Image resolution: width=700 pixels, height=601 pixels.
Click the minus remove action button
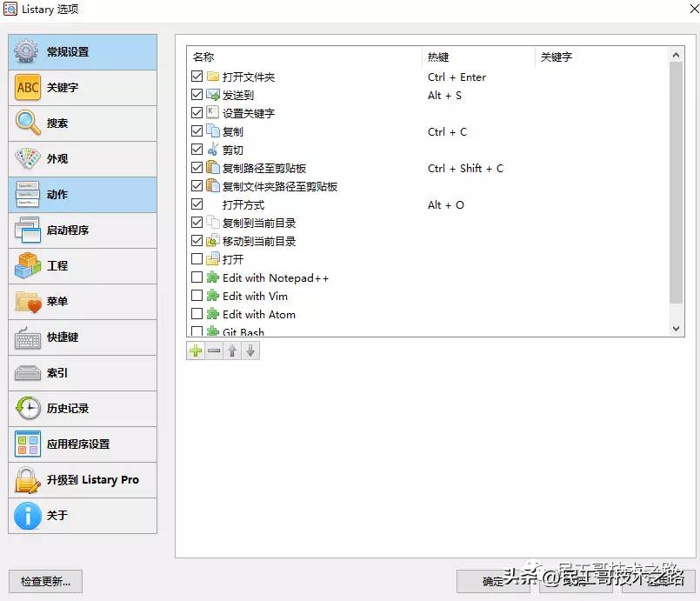click(x=214, y=351)
